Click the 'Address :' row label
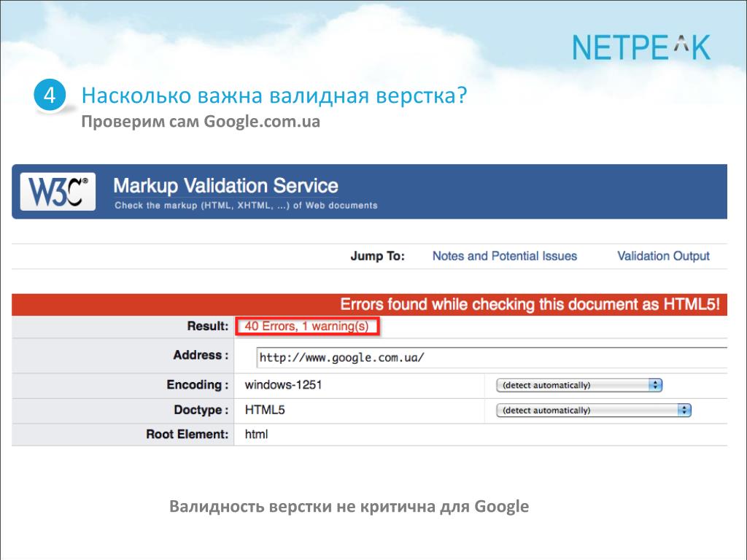Image resolution: width=747 pixels, height=560 pixels. tap(201, 355)
